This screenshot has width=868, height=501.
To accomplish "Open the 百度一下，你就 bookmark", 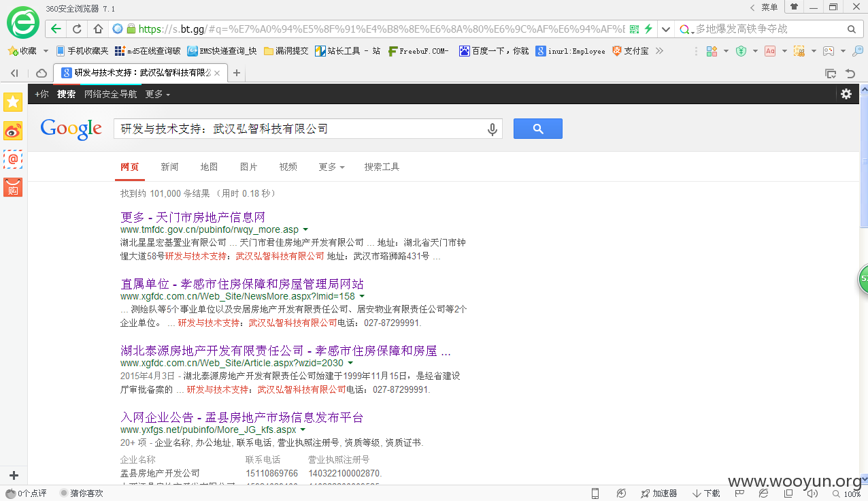I will [494, 51].
